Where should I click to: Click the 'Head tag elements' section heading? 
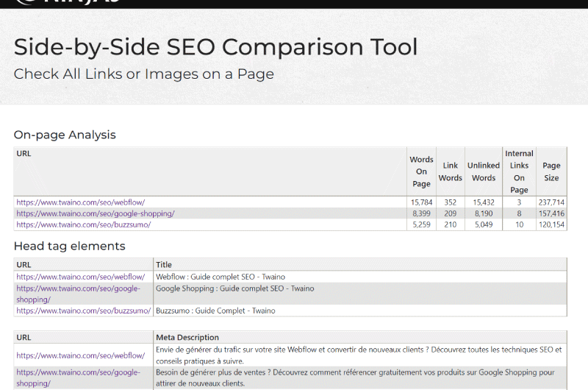click(x=69, y=247)
